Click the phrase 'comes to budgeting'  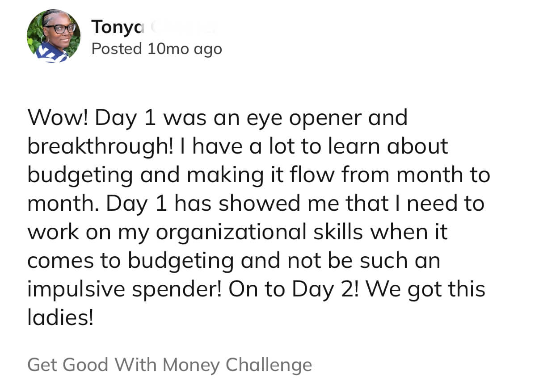tap(131, 262)
